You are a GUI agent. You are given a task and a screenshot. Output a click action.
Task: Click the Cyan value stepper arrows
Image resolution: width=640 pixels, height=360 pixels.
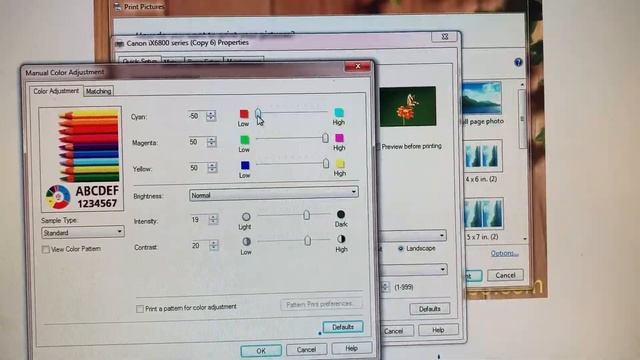click(211, 116)
